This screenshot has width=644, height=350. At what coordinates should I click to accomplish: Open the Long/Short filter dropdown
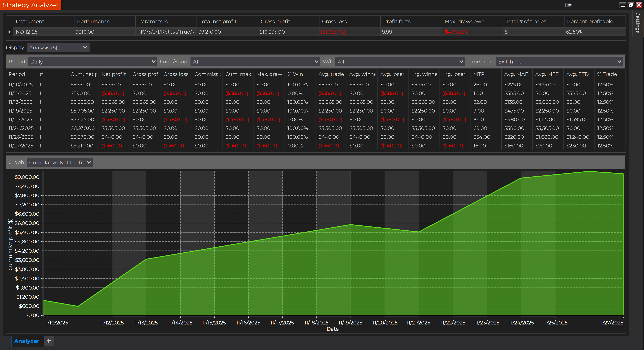(x=255, y=62)
